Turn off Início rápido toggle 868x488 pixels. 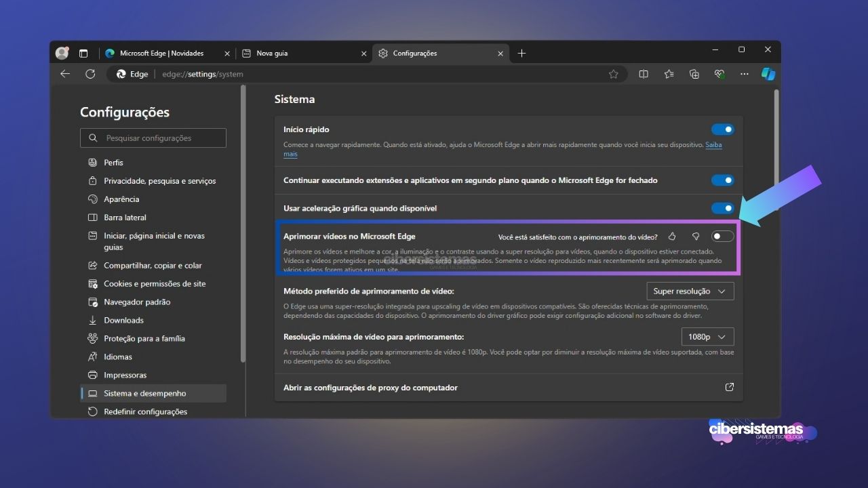tap(722, 129)
